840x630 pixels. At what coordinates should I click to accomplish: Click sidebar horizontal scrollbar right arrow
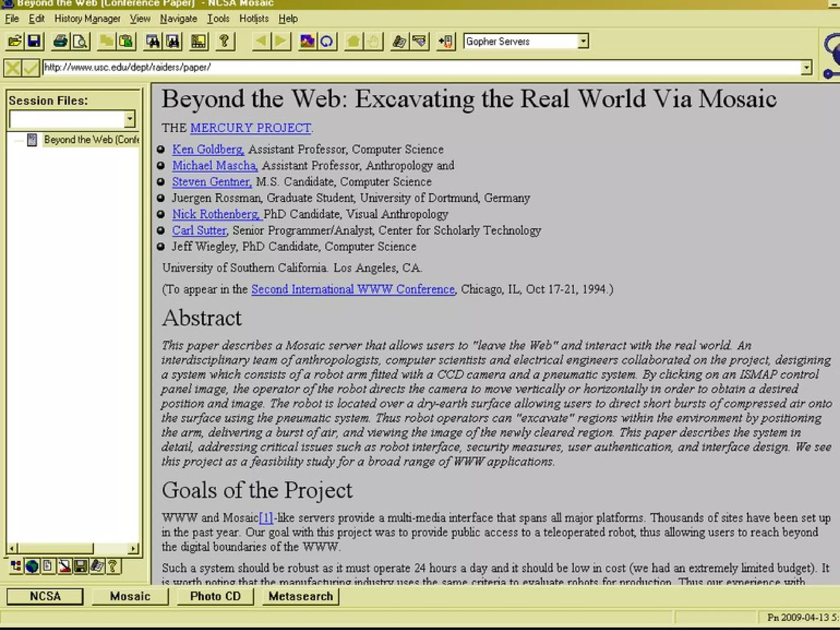point(133,548)
